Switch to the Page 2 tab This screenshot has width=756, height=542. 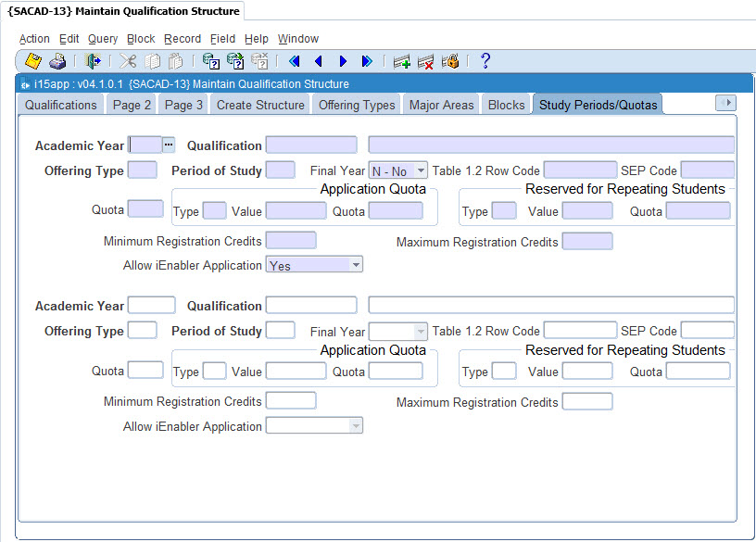pyautogui.click(x=132, y=105)
